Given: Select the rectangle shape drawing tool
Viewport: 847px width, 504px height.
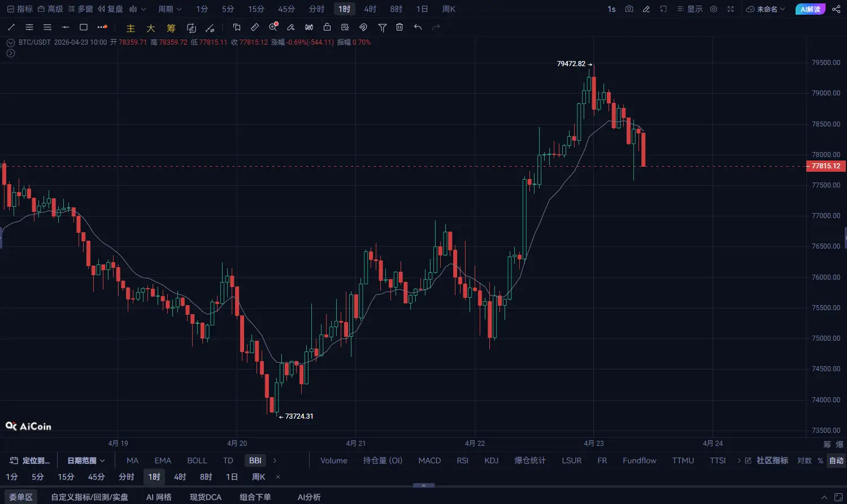Looking at the screenshot, I should (84, 27).
